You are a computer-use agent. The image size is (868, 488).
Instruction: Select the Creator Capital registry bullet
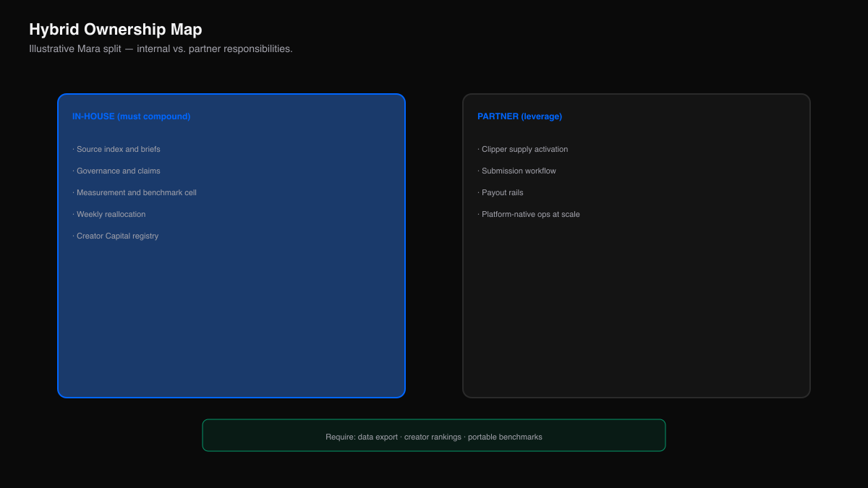[x=116, y=236]
